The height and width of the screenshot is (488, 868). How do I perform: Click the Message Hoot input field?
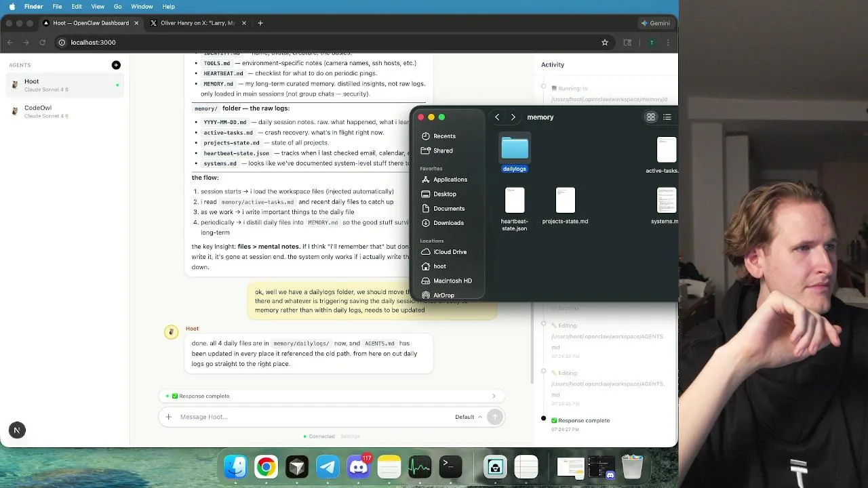(312, 417)
